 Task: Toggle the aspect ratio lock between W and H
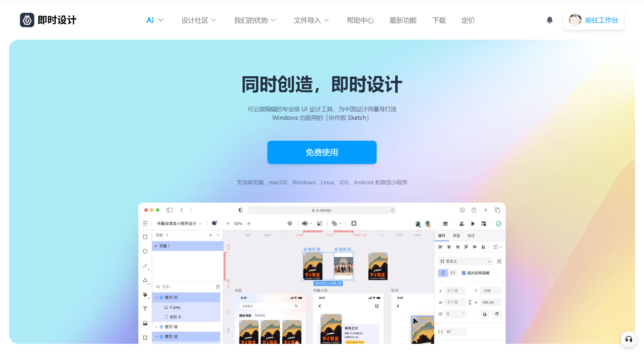pyautogui.click(x=469, y=302)
